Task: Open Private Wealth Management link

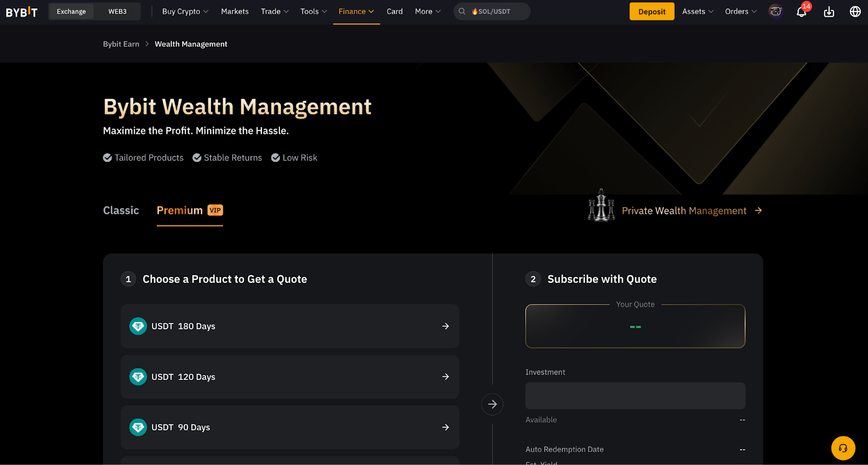Action: (x=684, y=211)
